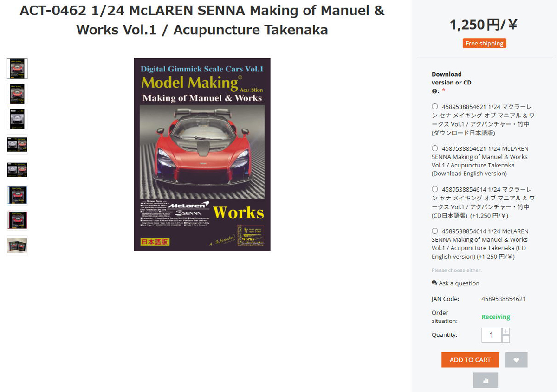
Task: Select the sixth blue-bordered thumbnail
Action: coord(17,195)
